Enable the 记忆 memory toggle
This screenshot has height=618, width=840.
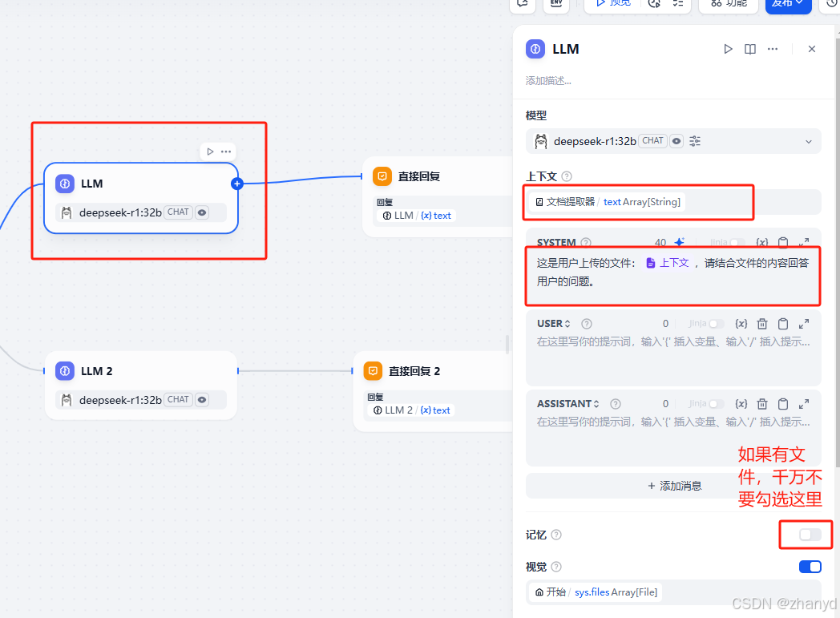pos(810,535)
